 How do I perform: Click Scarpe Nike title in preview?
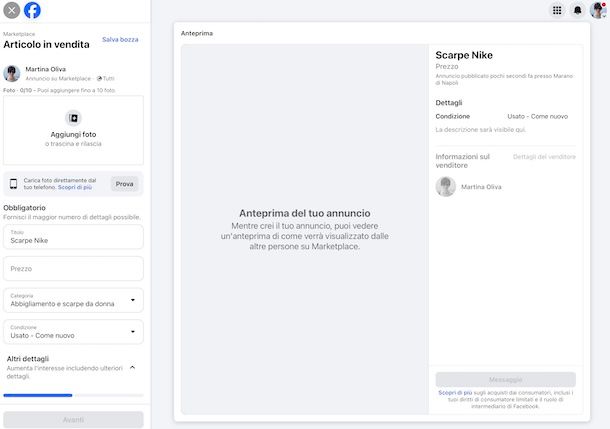coord(464,55)
